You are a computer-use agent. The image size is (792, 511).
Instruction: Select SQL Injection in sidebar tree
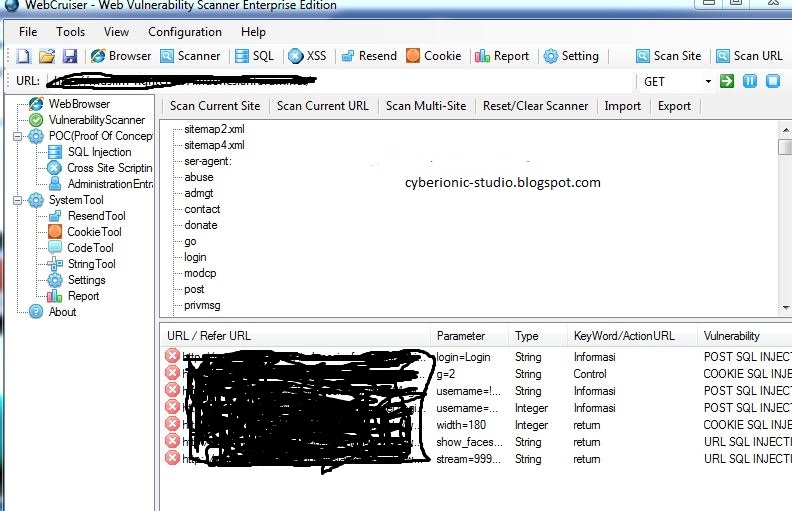(x=100, y=152)
